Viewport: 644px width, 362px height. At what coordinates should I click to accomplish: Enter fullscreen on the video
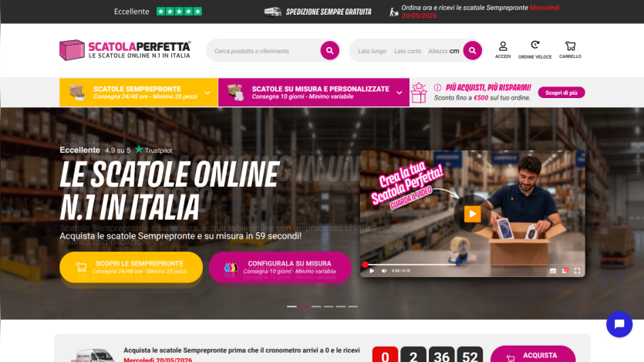pos(577,271)
